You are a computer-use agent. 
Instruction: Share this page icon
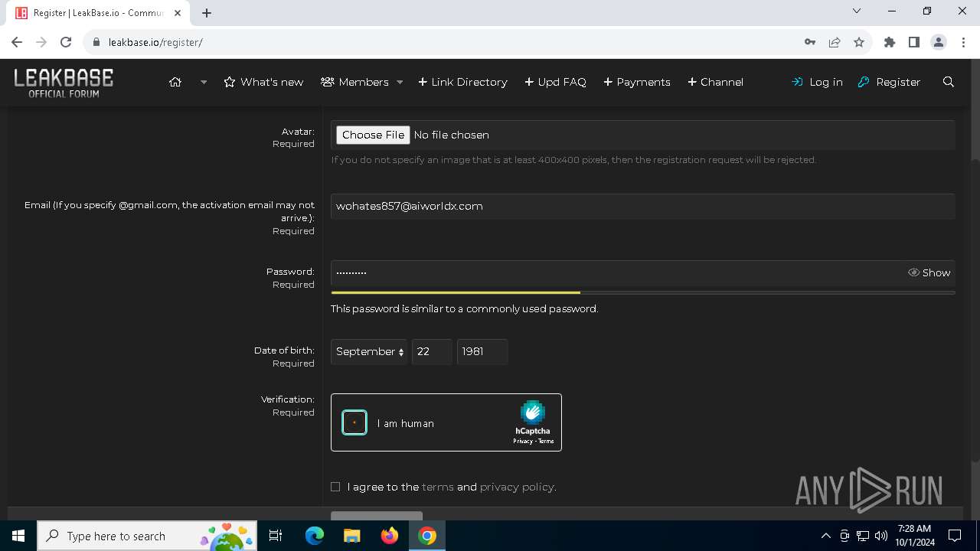[x=835, y=42]
